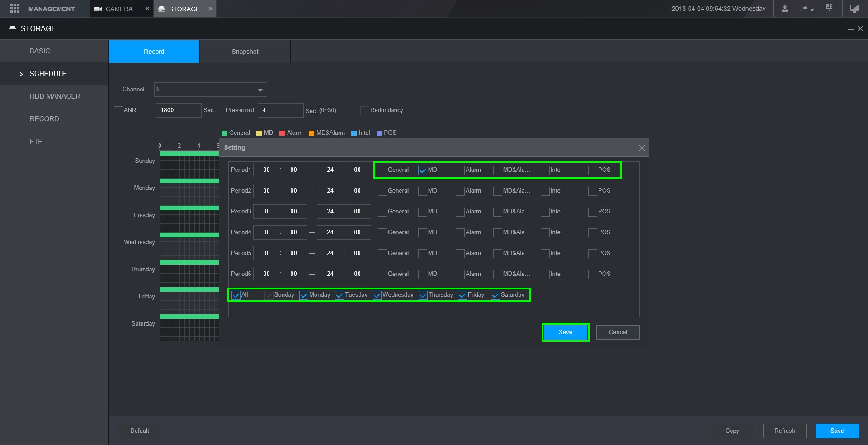The height and width of the screenshot is (445, 868).
Task: Close the CAMERA tab
Action: pos(147,9)
